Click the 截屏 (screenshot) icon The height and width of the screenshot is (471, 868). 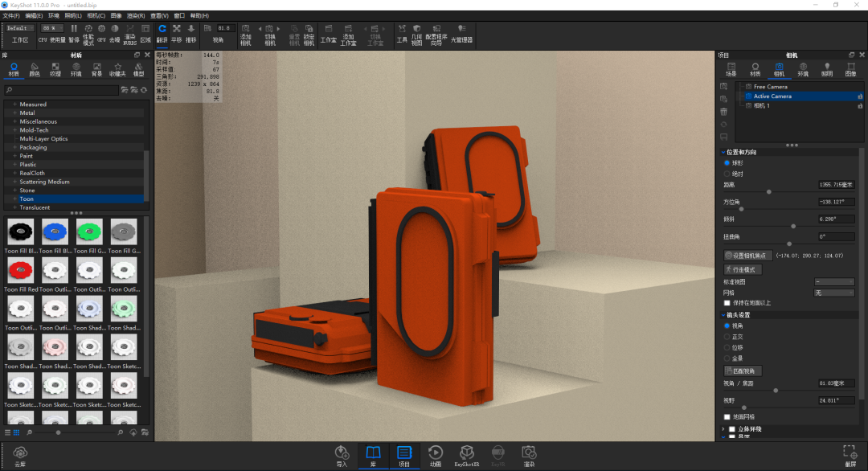click(850, 455)
